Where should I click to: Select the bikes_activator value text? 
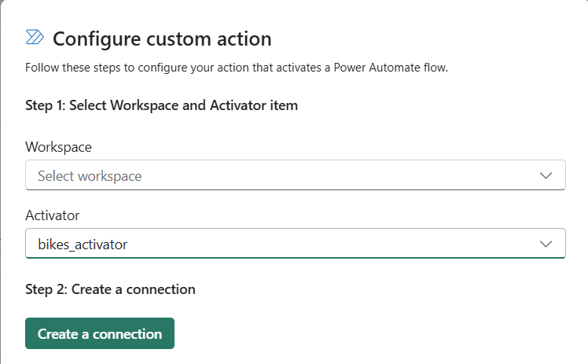83,245
